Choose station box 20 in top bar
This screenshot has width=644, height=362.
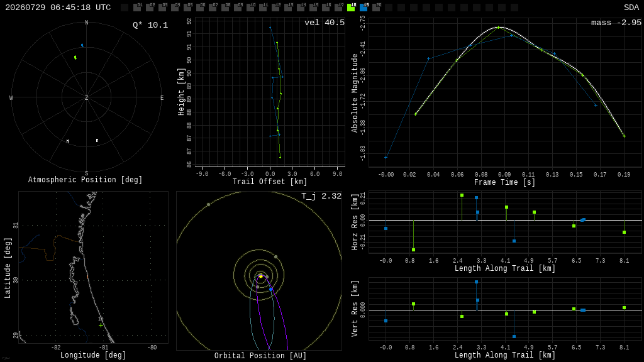(x=376, y=8)
